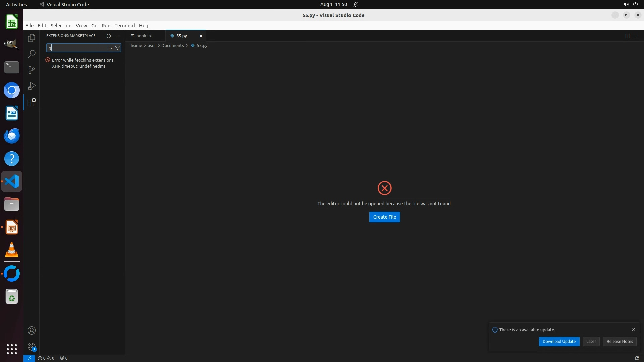This screenshot has width=644, height=362.
Task: Focus the extensions search input field
Action: (77, 48)
